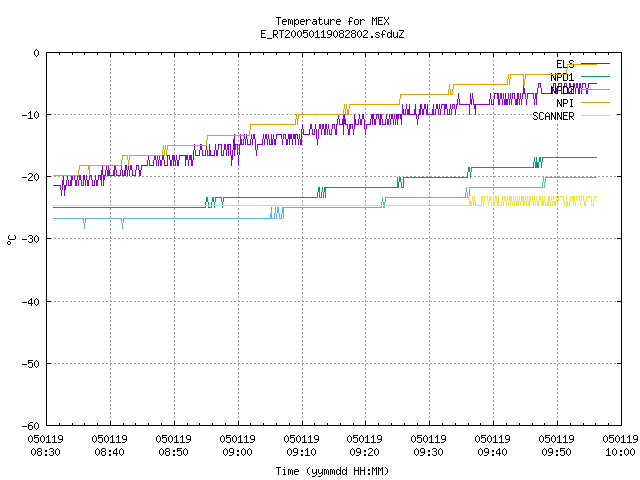This screenshot has width=640, height=480.
Task: Click the chart title 'Temperature for MEX'
Action: click(332, 21)
